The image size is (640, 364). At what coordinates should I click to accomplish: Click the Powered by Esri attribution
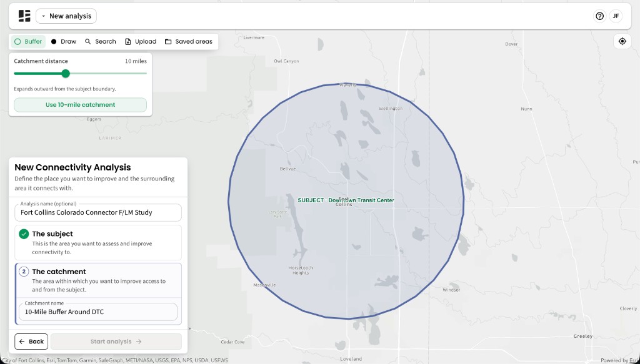pos(619,360)
